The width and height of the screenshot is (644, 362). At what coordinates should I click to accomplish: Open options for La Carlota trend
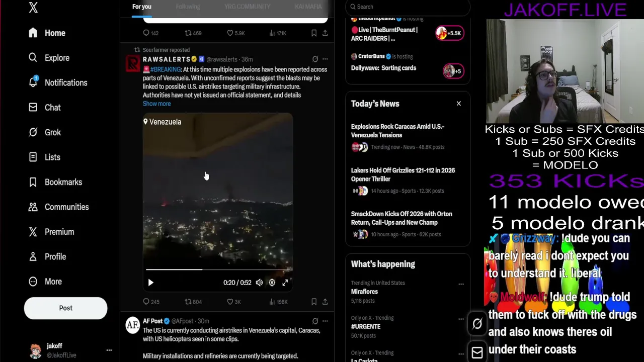pos(461,354)
